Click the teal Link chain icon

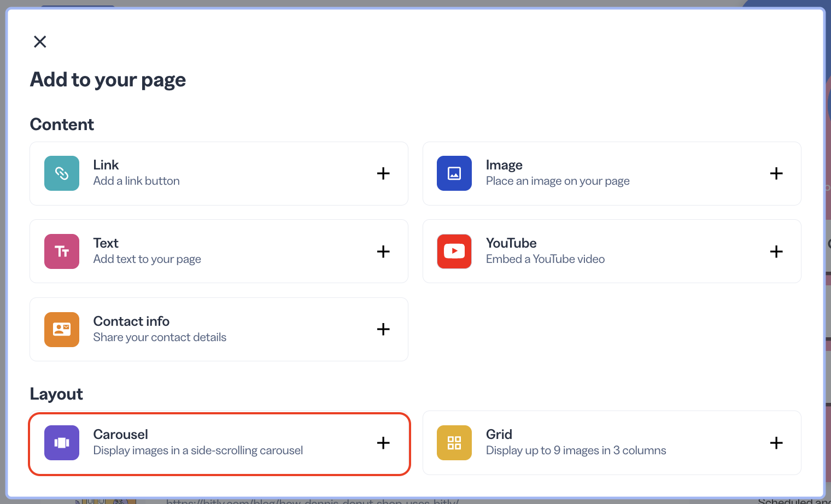(x=62, y=173)
